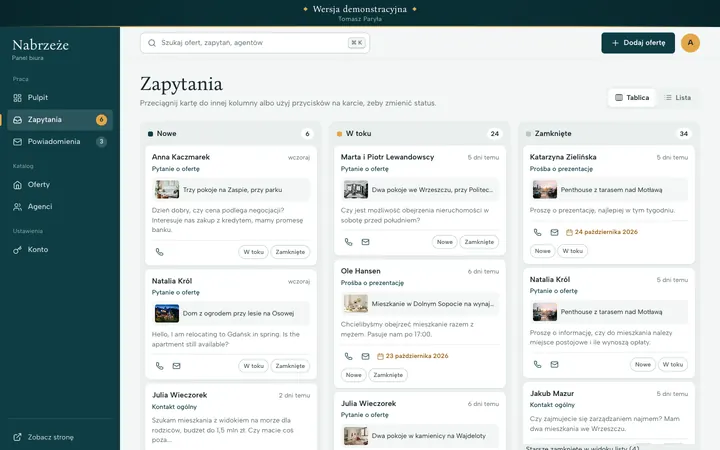This screenshot has width=720, height=450.
Task: Go to Oferty catalog
Action: point(60,185)
